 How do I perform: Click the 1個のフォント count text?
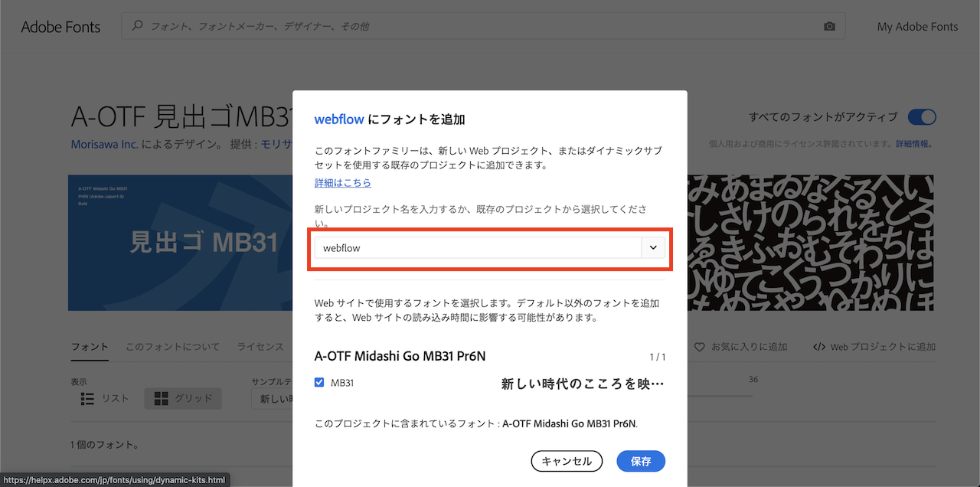click(x=105, y=445)
